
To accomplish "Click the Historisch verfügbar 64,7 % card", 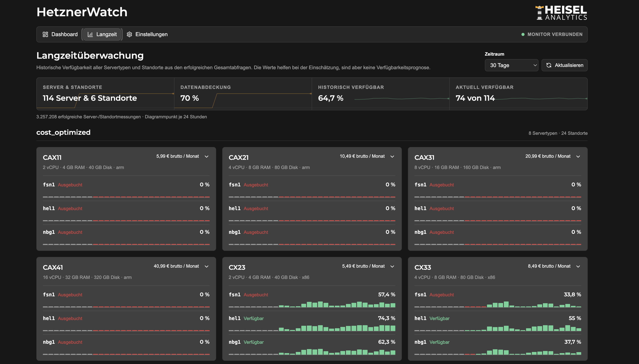I will 381,94.
